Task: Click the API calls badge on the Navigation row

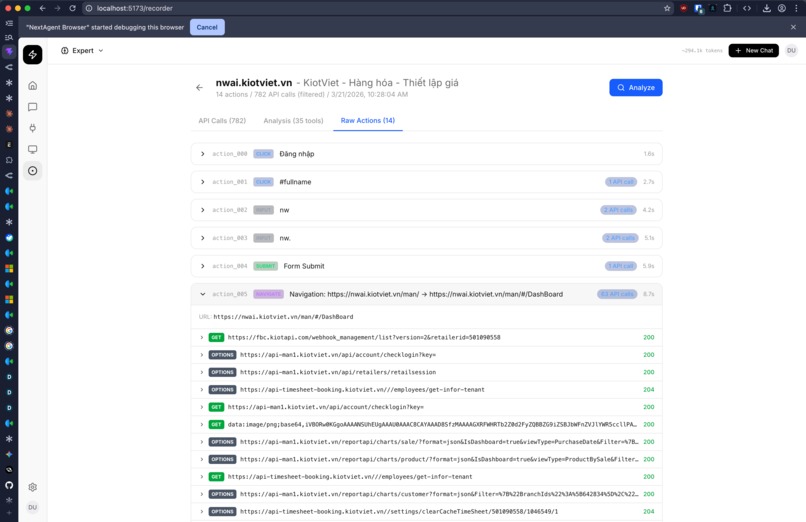Action: click(617, 294)
